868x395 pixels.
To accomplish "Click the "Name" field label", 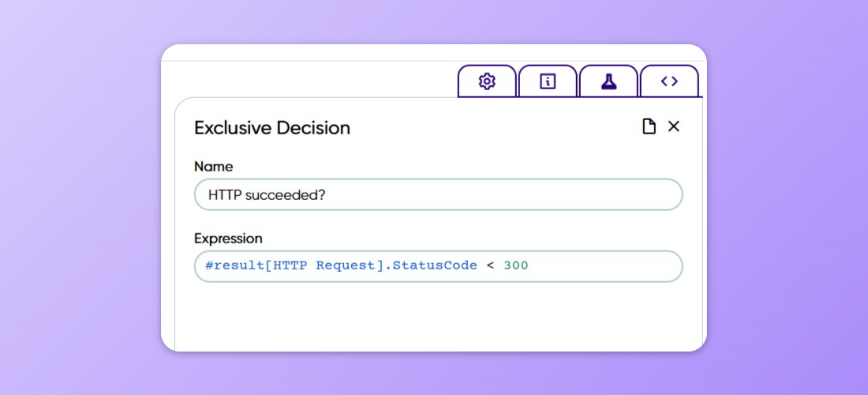I will tap(213, 167).
